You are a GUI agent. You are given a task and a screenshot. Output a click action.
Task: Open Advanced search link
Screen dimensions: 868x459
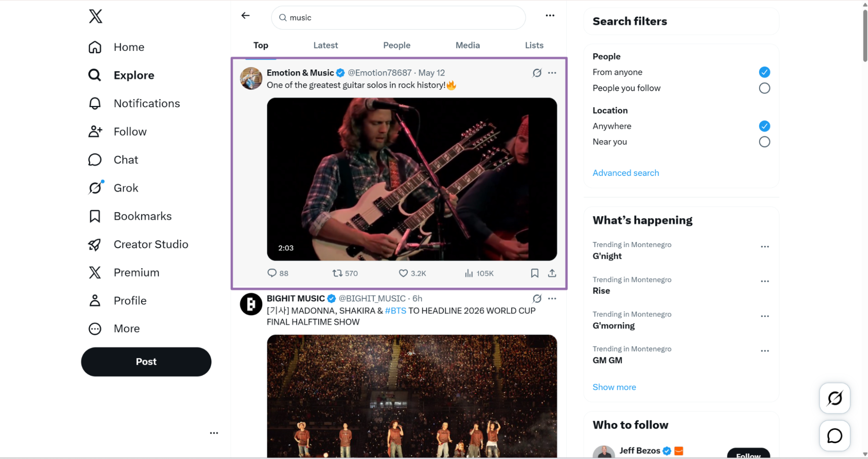626,173
